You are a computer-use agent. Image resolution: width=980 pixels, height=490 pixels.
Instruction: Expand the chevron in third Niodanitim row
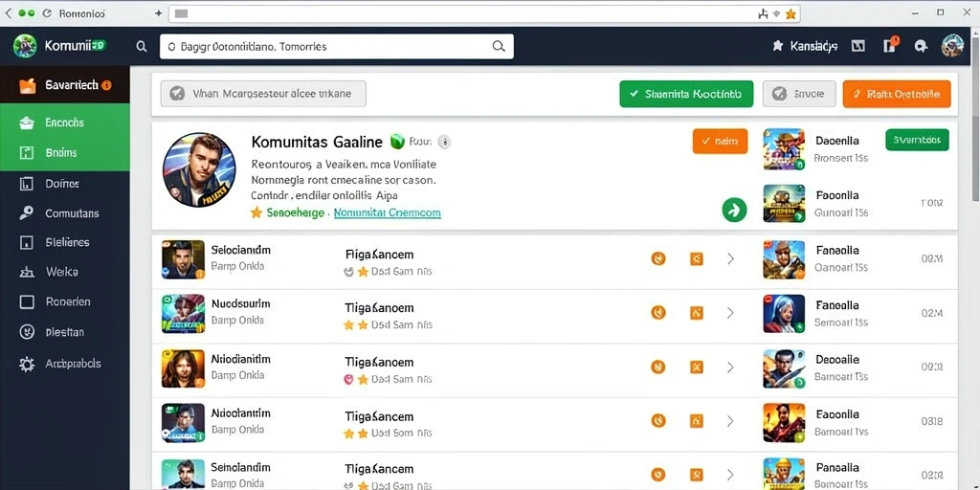point(730,367)
